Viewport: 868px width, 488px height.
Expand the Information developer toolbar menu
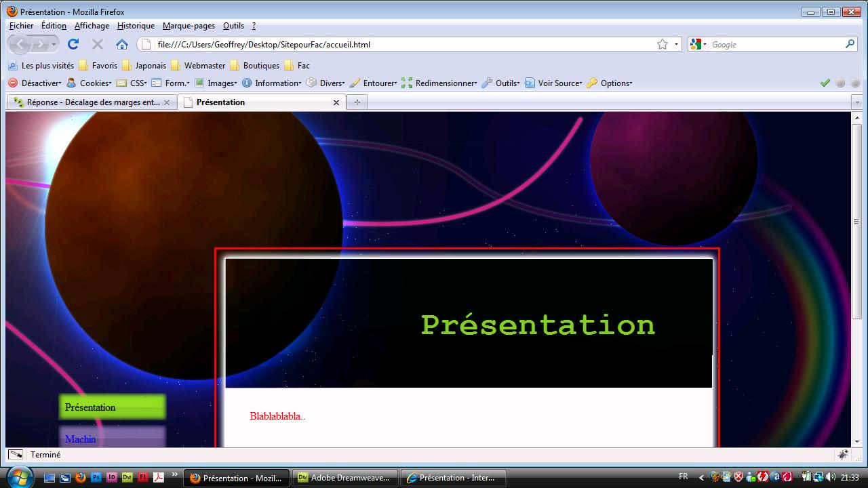(x=272, y=83)
